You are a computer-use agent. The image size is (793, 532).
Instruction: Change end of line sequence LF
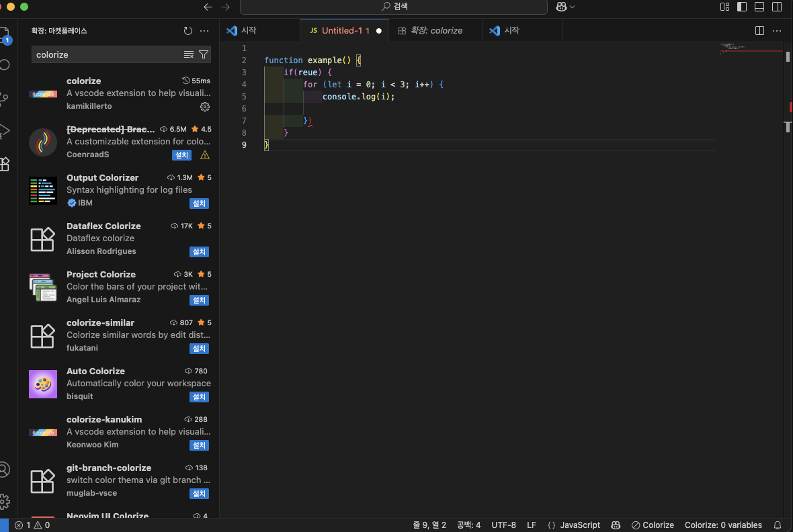pyautogui.click(x=532, y=525)
